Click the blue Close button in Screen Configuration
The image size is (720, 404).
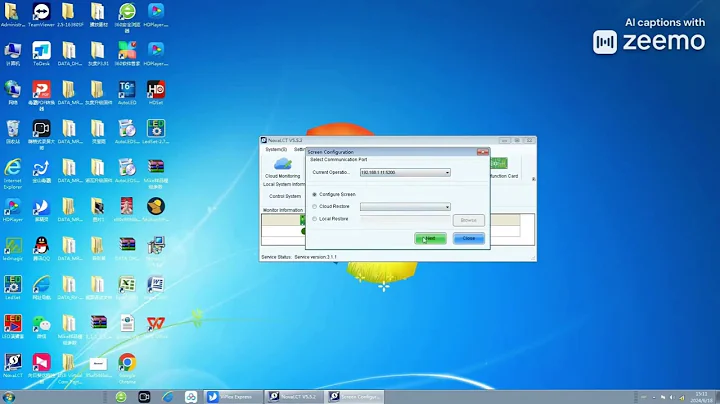tap(468, 238)
